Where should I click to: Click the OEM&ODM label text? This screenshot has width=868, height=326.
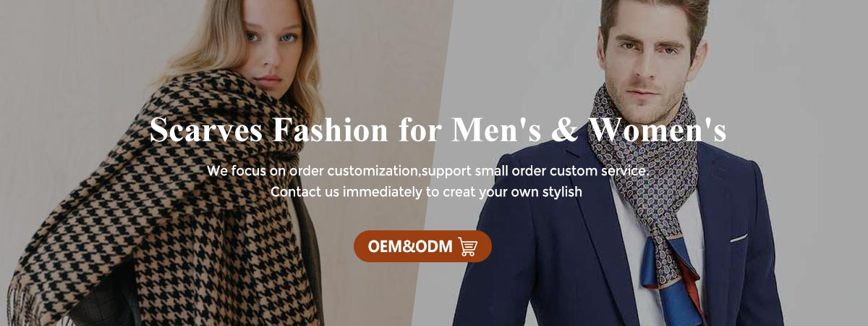410,247
